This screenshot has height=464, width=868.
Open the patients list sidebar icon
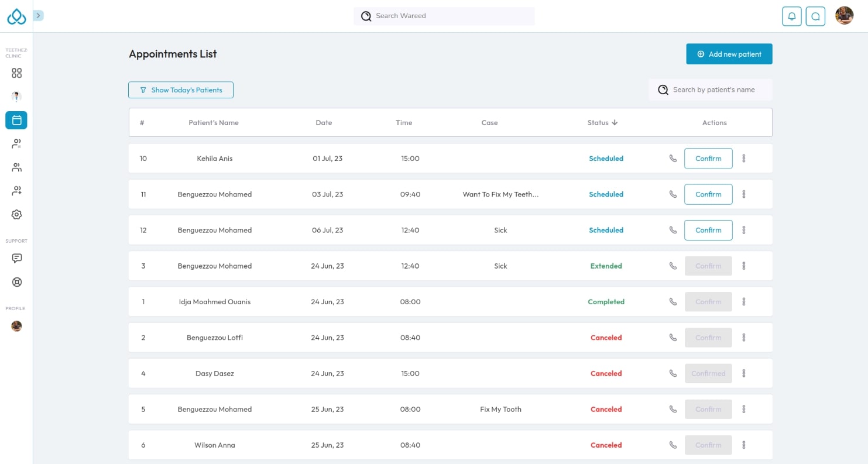(x=16, y=144)
